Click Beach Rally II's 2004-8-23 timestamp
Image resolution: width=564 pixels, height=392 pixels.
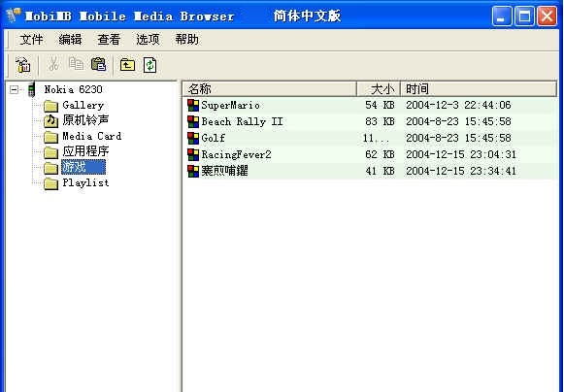point(458,121)
